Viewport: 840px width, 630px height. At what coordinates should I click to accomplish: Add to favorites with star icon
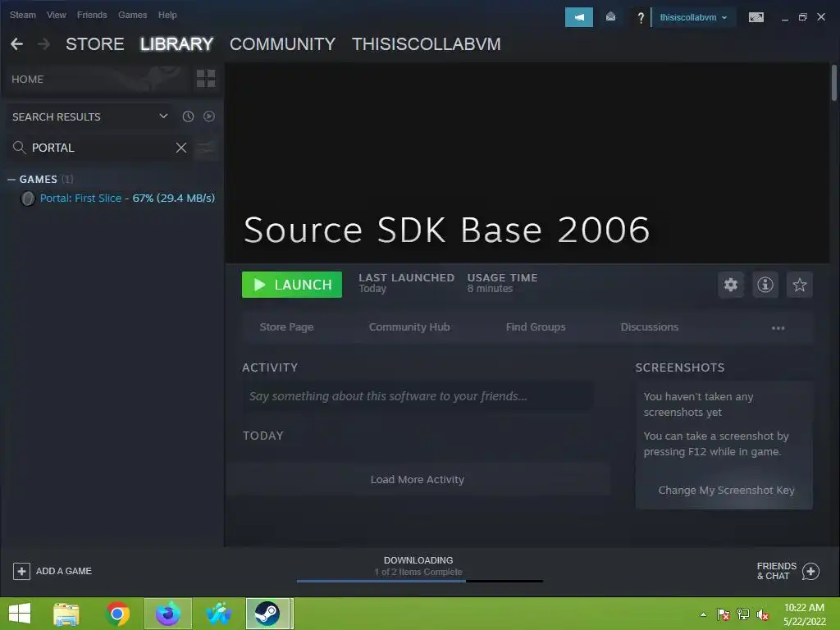(x=799, y=285)
